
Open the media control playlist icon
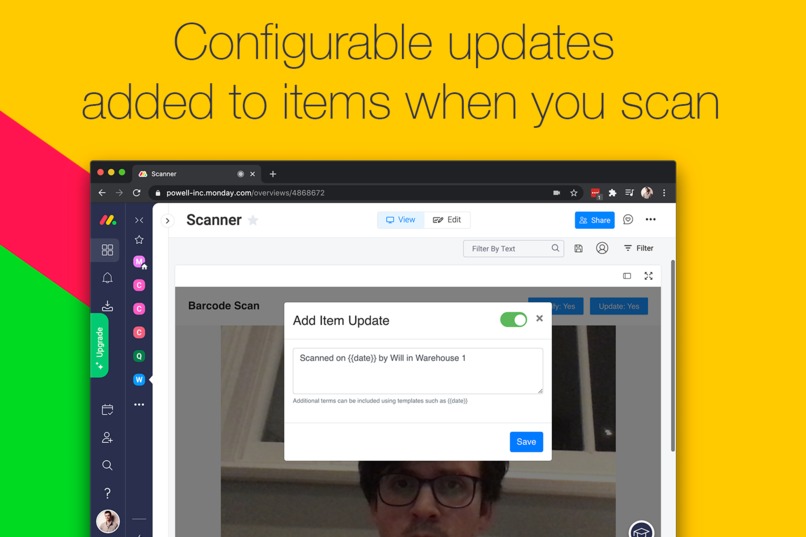[629, 193]
